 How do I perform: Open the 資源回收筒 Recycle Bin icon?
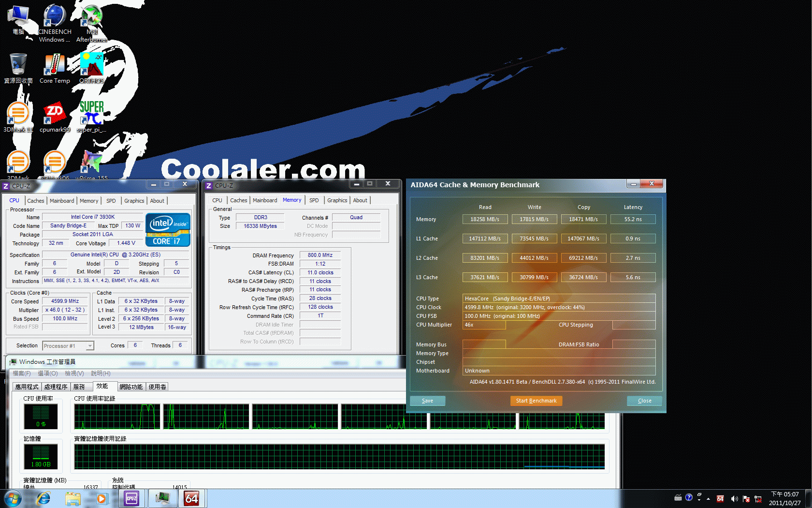coord(18,68)
